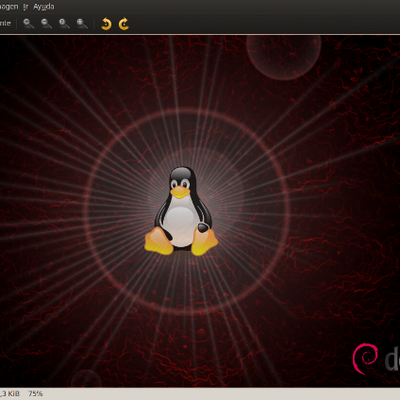The height and width of the screenshot is (400, 400).
Task: Open the Ayuda menu
Action: [44, 7]
